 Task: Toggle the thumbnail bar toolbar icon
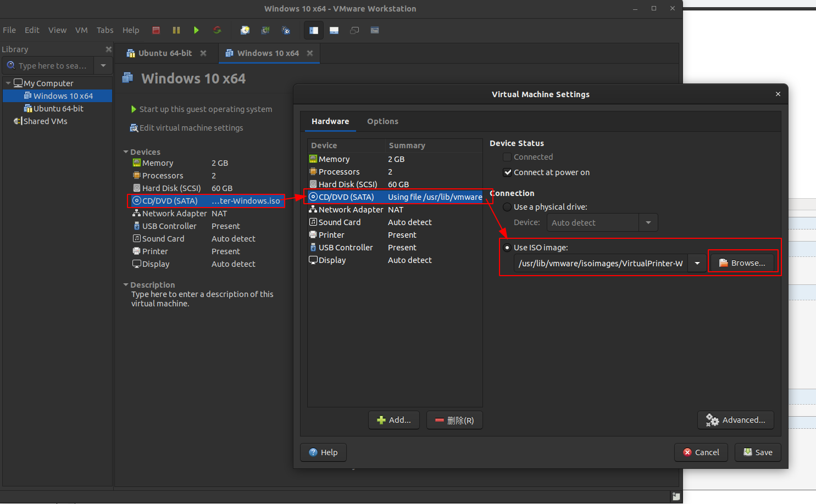click(334, 30)
